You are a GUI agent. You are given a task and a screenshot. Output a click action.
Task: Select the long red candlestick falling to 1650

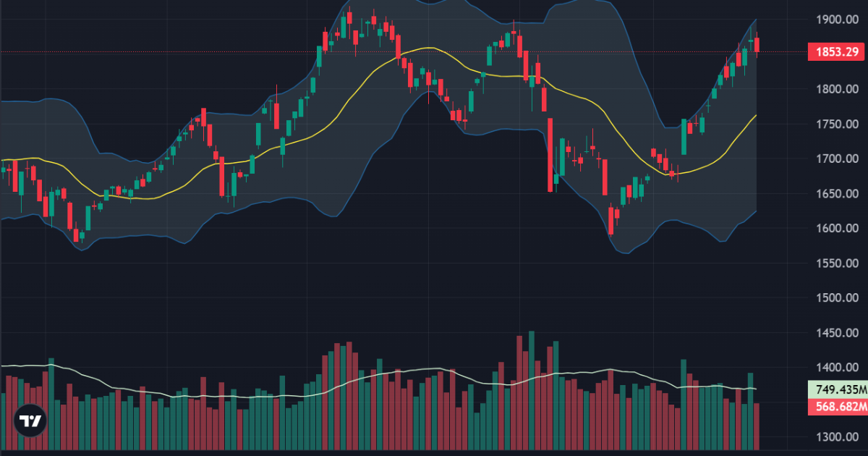point(550,155)
